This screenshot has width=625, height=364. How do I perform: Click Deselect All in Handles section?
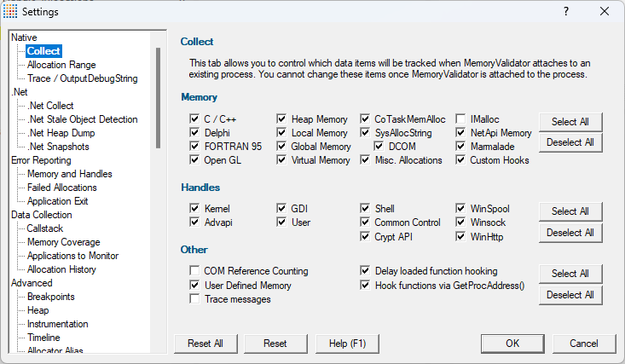(x=570, y=233)
